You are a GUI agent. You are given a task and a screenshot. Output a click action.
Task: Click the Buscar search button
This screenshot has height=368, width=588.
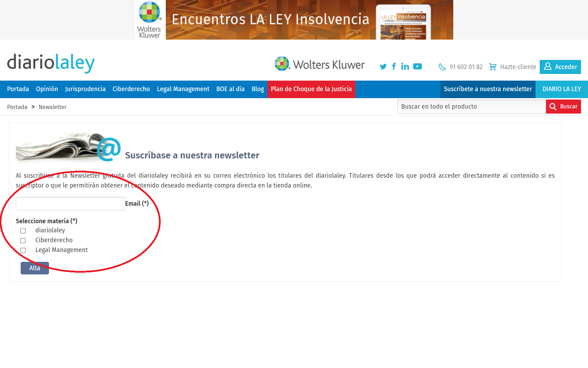563,107
